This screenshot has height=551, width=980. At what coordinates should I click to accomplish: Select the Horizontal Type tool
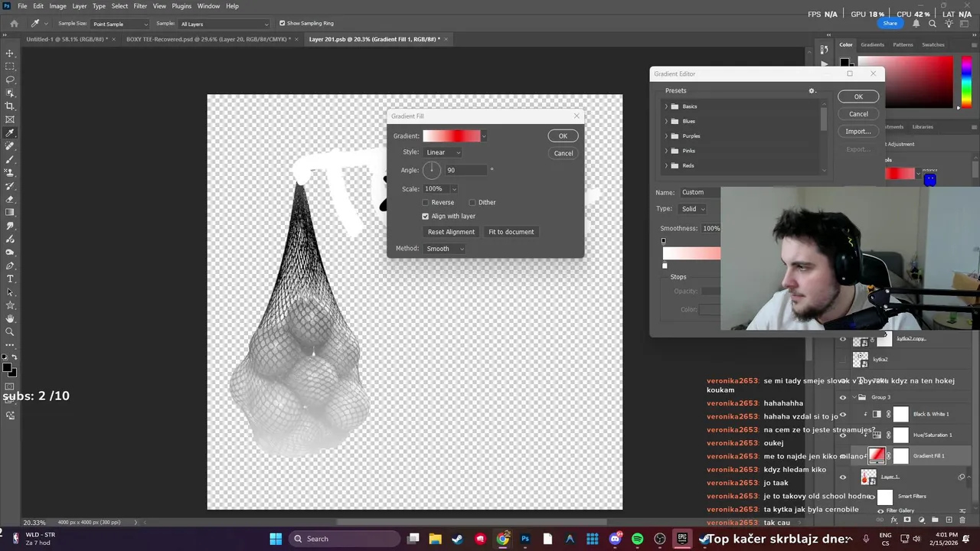click(10, 279)
